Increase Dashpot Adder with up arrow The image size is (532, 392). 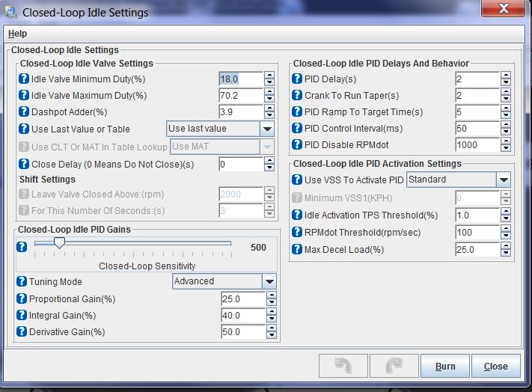click(269, 108)
